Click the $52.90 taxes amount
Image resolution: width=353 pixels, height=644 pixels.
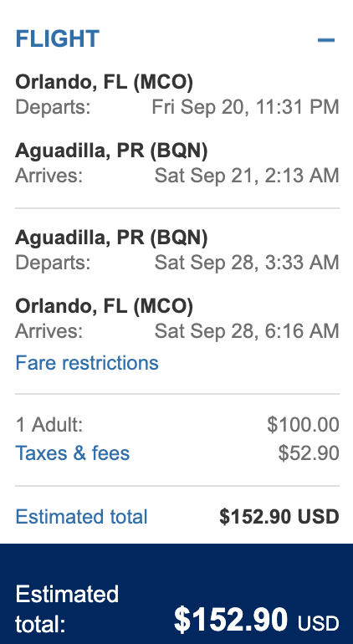309,453
